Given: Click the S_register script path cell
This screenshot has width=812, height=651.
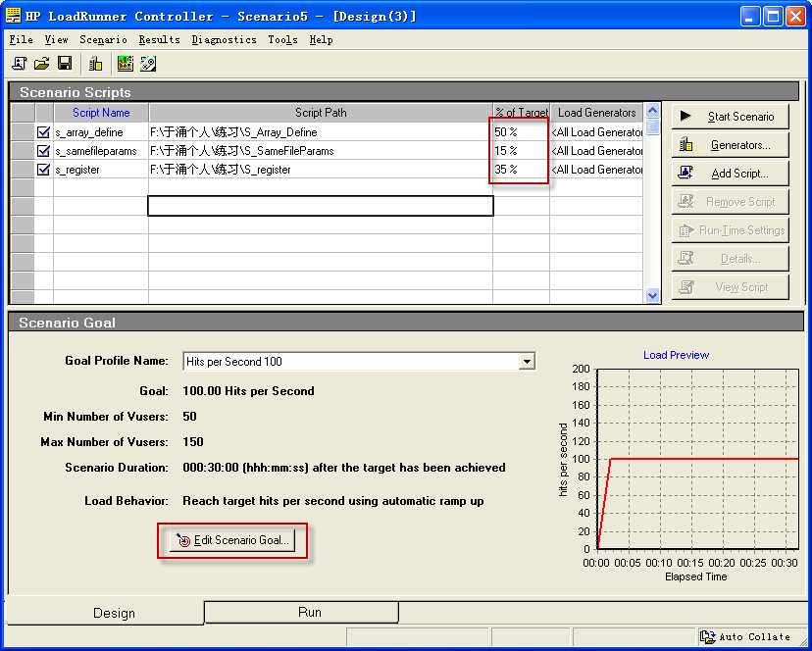Looking at the screenshot, I should click(321, 170).
